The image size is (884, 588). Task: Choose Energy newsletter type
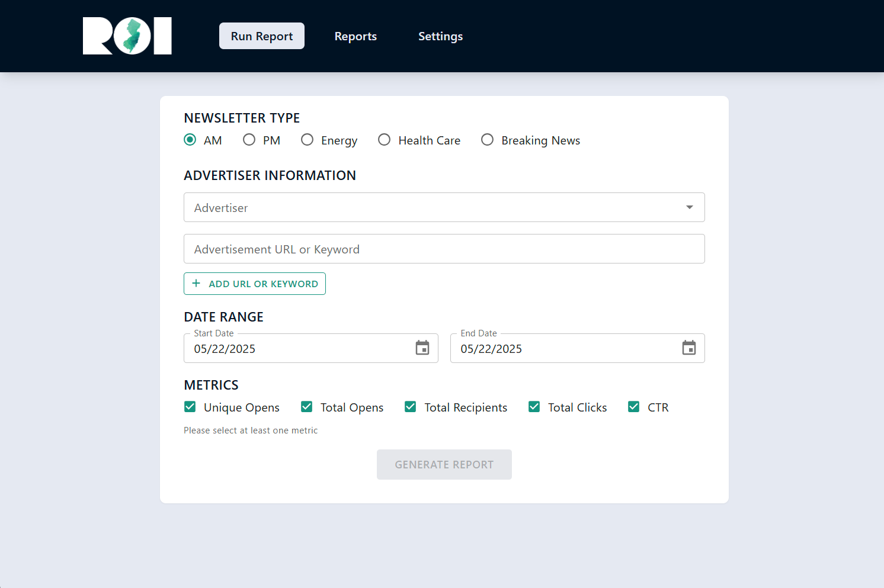click(308, 140)
